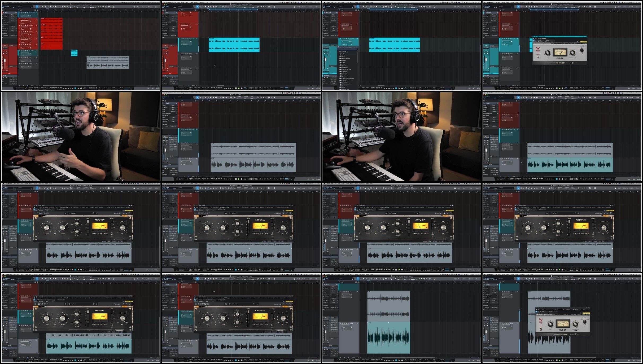643x364 pixels.
Task: Select Flat tab in plugin browser frame
Action: [x=344, y=47]
